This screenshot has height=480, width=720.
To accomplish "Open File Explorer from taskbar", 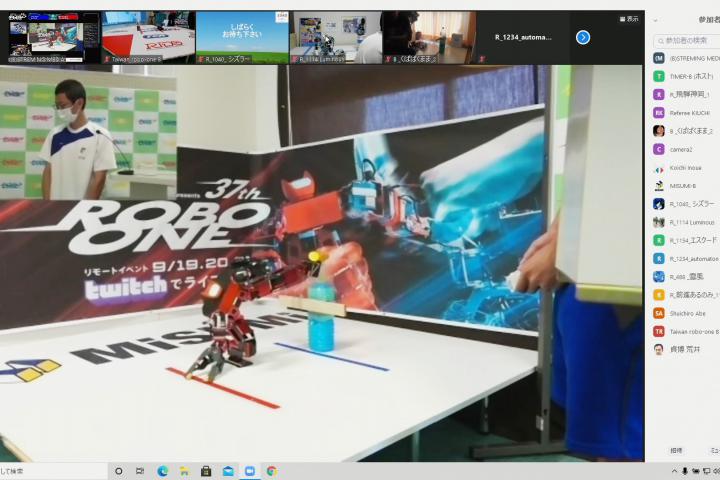I will (184, 471).
